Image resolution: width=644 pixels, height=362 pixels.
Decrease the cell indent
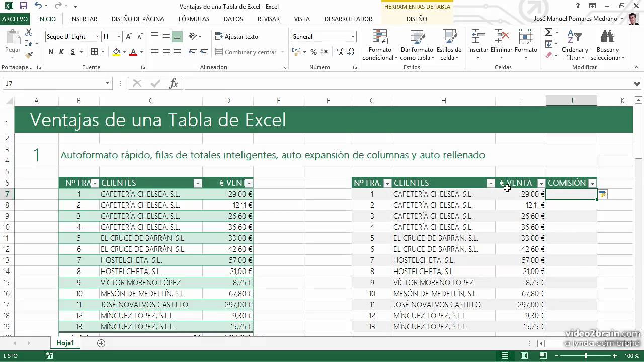coord(193,52)
